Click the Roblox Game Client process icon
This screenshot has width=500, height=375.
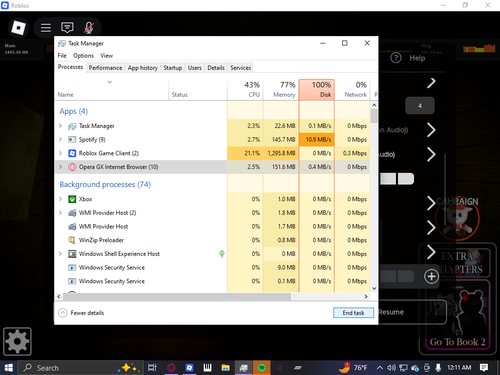[x=72, y=153]
